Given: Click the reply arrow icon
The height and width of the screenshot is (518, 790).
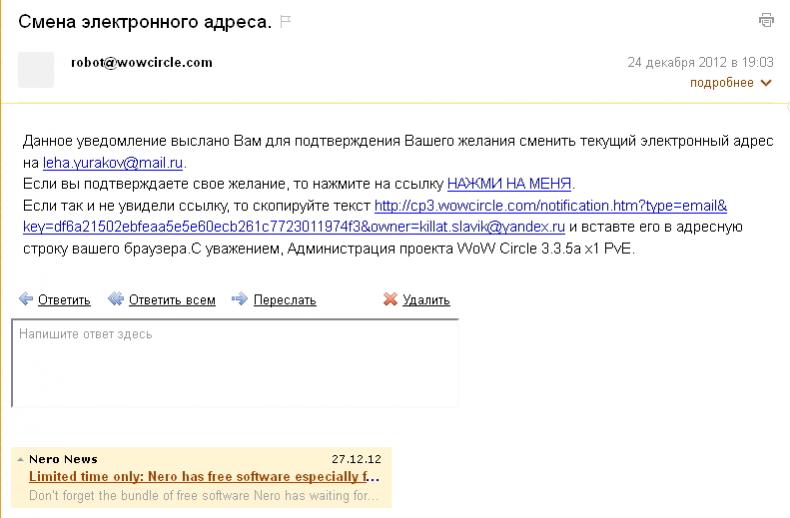Looking at the screenshot, I should [x=26, y=299].
